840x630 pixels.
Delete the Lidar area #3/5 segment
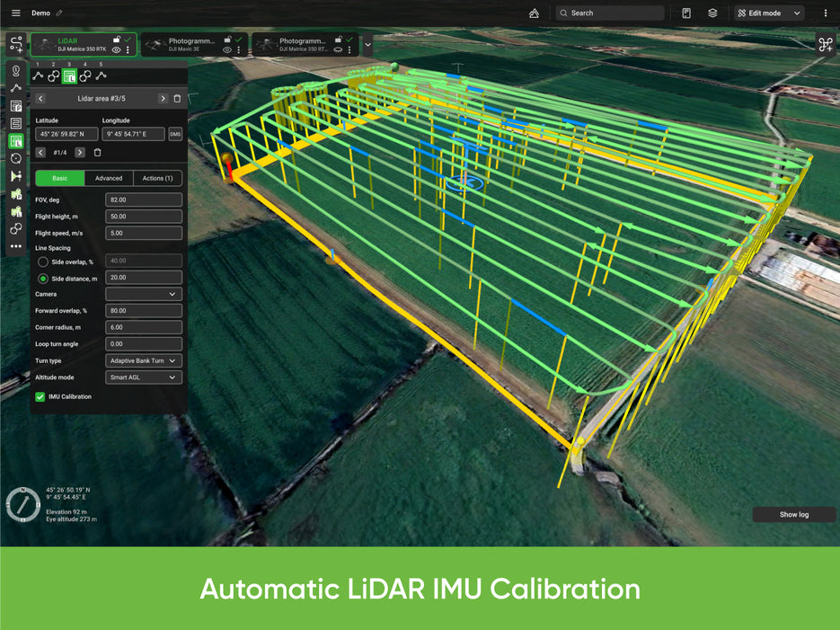177,99
